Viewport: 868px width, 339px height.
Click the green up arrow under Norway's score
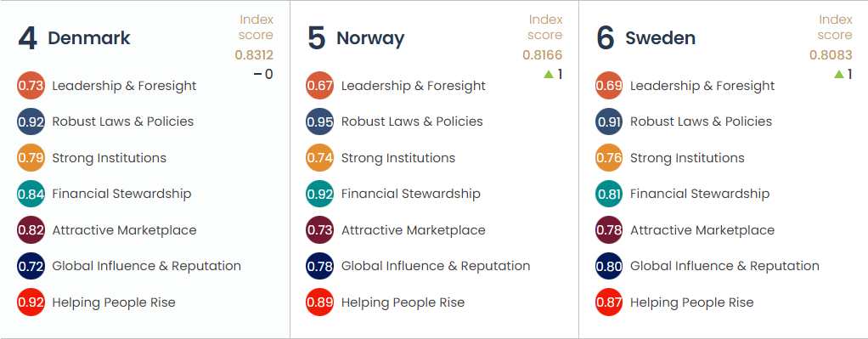(x=549, y=74)
